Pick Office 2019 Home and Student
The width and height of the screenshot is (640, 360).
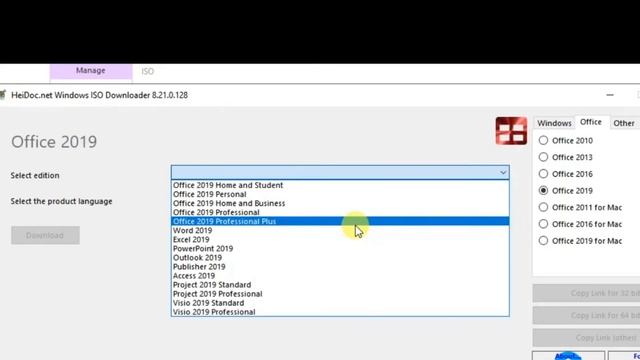(x=340, y=185)
